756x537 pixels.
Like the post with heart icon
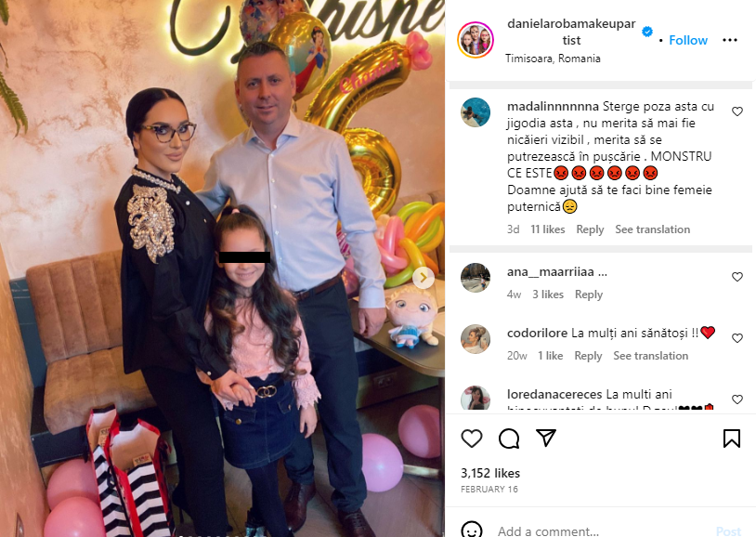[472, 439]
